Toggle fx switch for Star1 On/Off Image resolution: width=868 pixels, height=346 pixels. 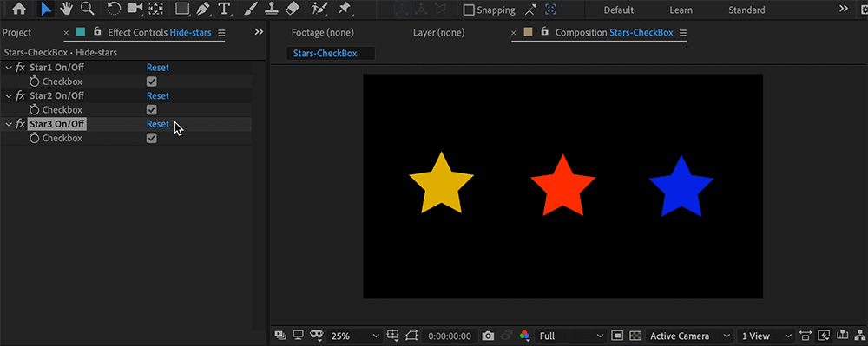[x=21, y=68]
